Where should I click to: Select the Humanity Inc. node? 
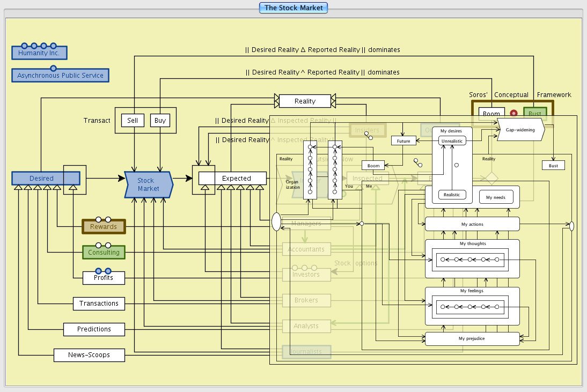tap(39, 53)
